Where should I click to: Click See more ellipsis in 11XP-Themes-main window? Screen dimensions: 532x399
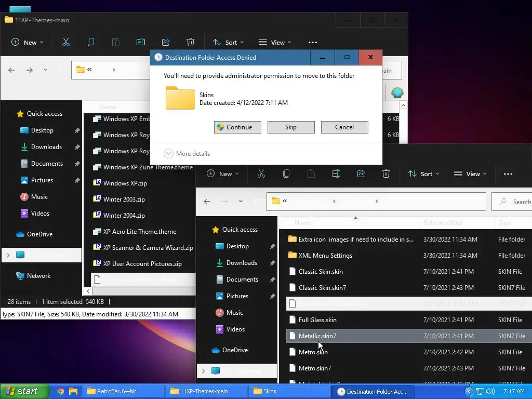click(312, 43)
